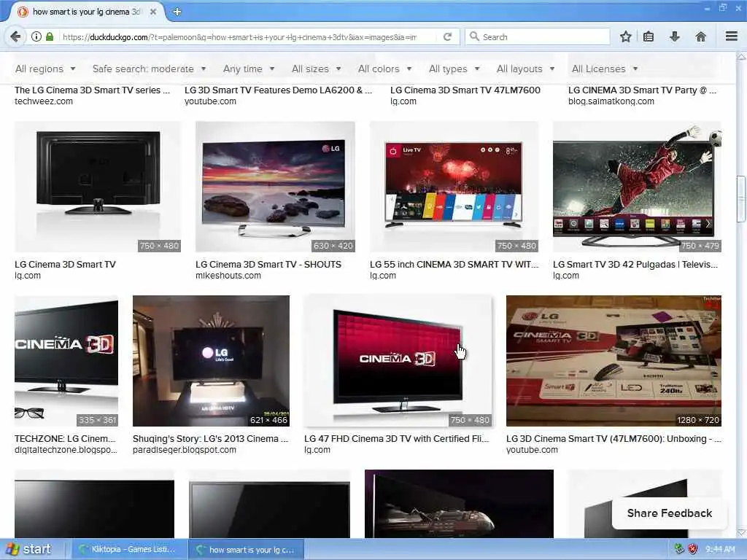Image resolution: width=747 pixels, height=560 pixels.
Task: Open the Live TV fireworks thumbnail
Action: (454, 187)
